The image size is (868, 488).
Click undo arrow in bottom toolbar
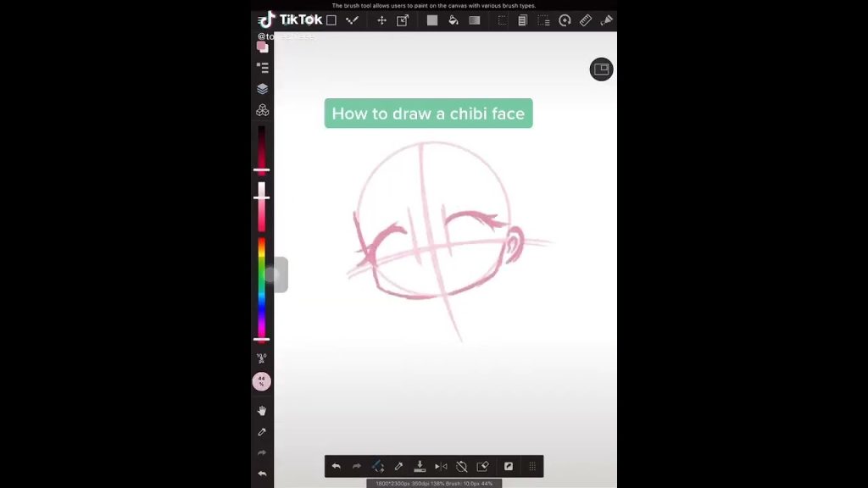(336, 466)
